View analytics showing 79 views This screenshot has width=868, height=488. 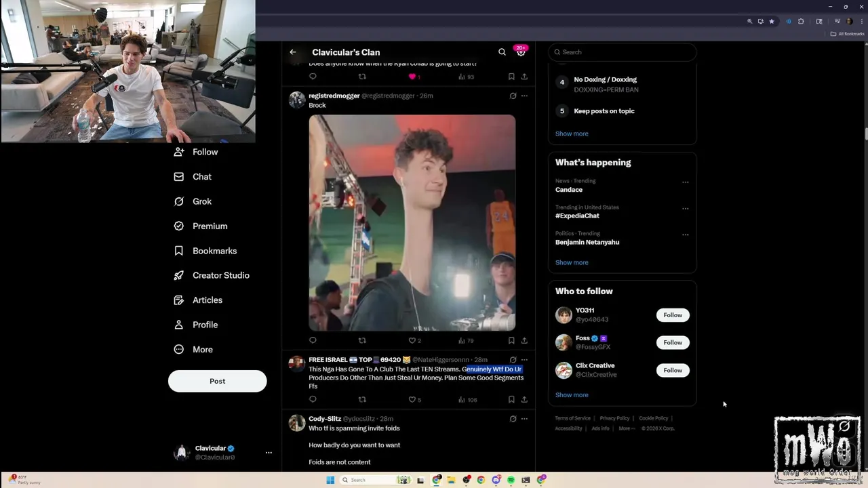tap(466, 340)
